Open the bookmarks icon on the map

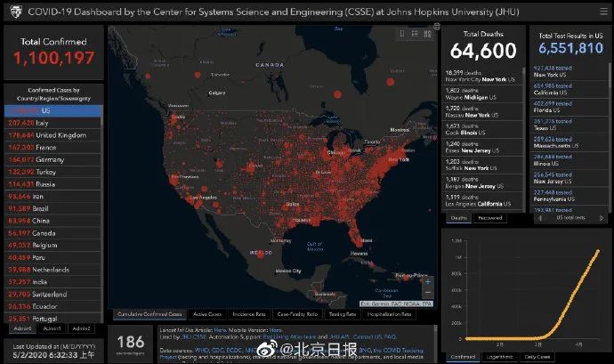coord(402,34)
